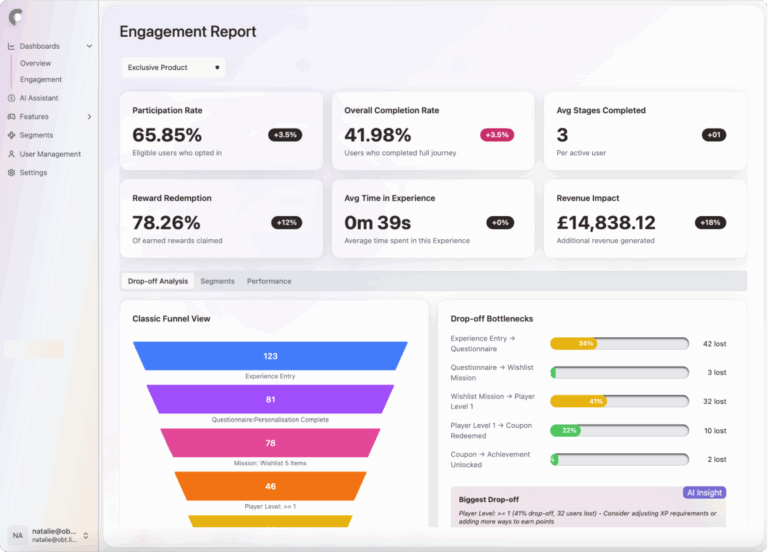Click the Segments icon in sidebar
768x552 pixels.
click(x=11, y=135)
